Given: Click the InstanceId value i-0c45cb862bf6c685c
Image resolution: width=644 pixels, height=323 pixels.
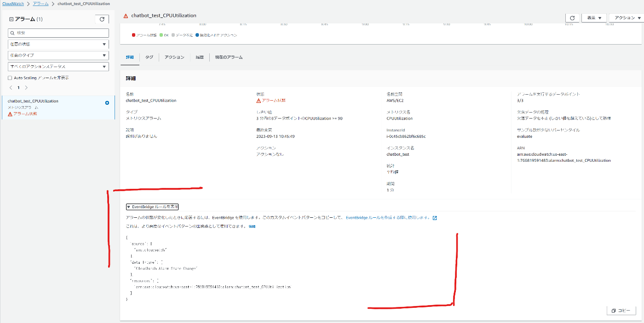Looking at the screenshot, I should pyautogui.click(x=406, y=136).
